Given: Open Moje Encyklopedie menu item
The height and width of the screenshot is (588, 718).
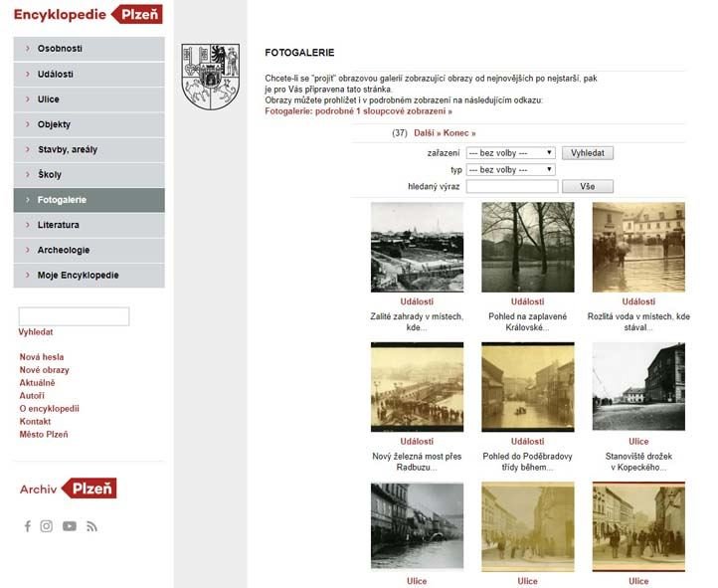Looking at the screenshot, I should (x=89, y=276).
